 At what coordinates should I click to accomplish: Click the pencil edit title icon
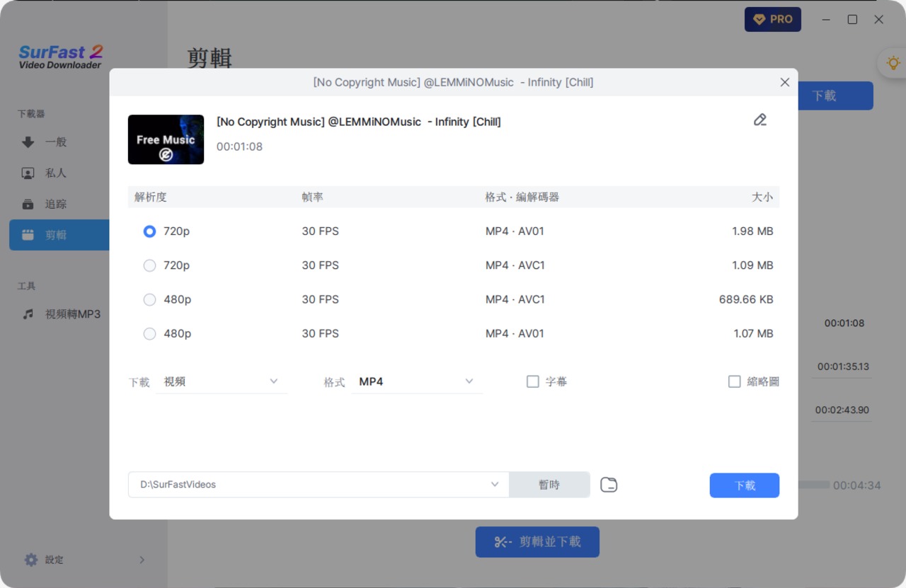pos(760,120)
